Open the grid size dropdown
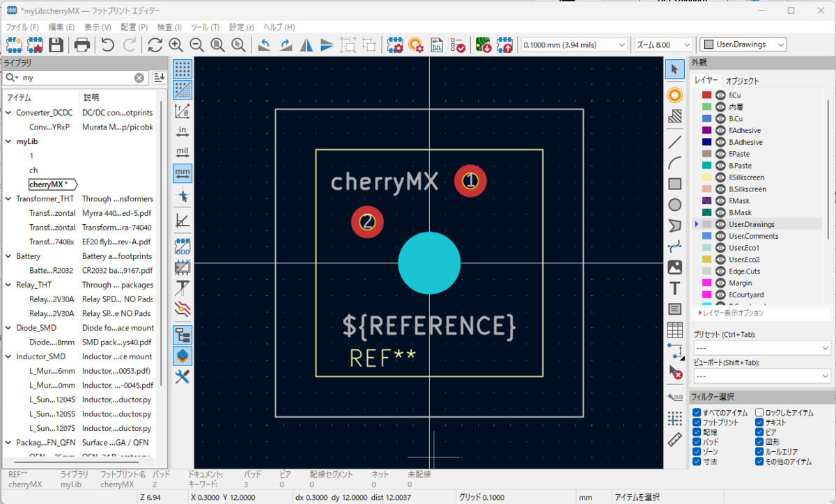Image resolution: width=836 pixels, height=504 pixels. pos(575,45)
